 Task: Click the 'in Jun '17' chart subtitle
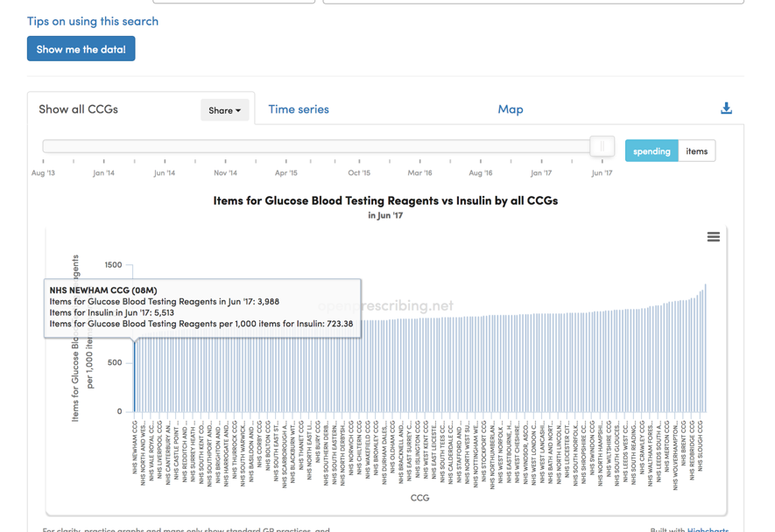pos(385,215)
